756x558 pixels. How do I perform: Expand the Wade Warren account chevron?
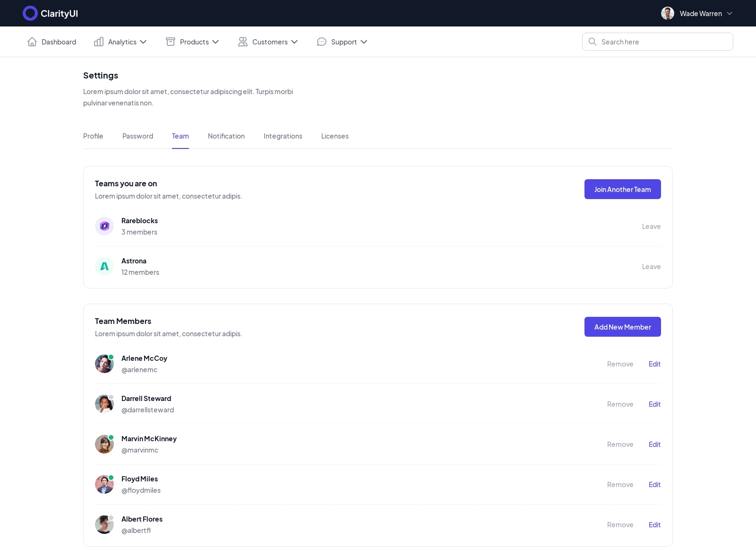click(x=730, y=13)
